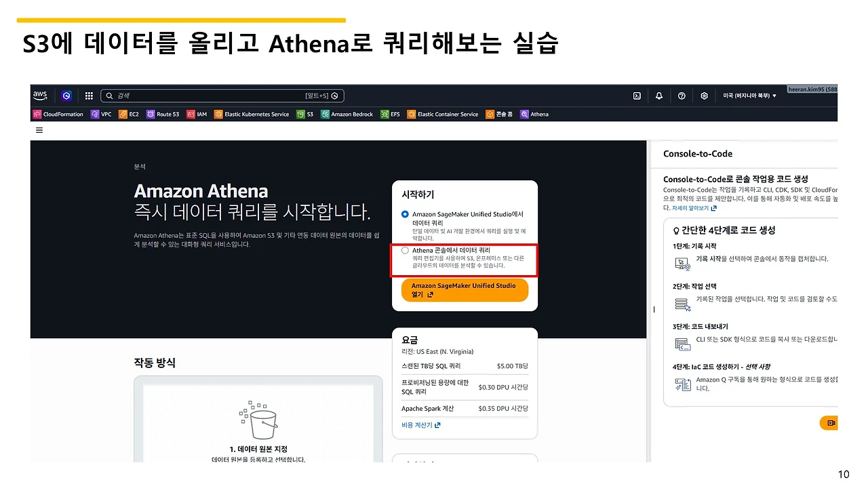Open the services grid menu

[x=89, y=96]
